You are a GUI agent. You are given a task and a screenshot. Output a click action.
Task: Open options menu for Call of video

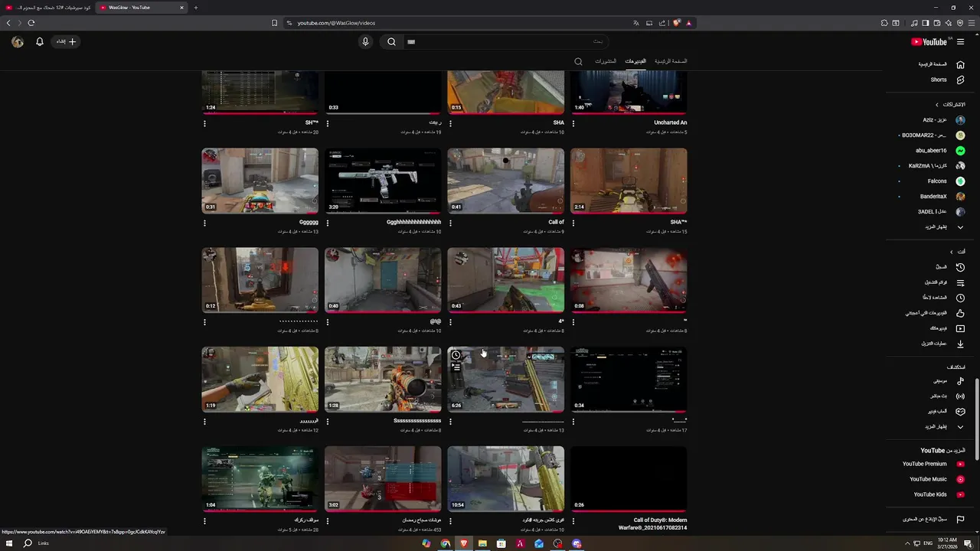pyautogui.click(x=450, y=223)
